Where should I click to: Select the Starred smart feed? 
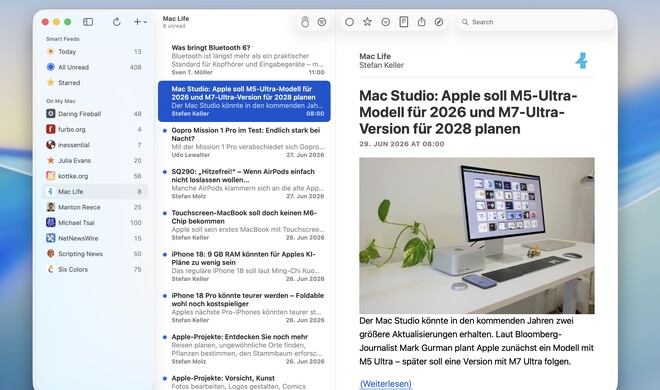95,83
